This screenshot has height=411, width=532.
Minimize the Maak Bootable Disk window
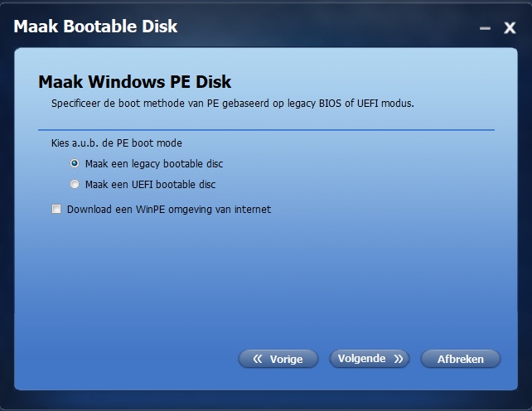(485, 28)
